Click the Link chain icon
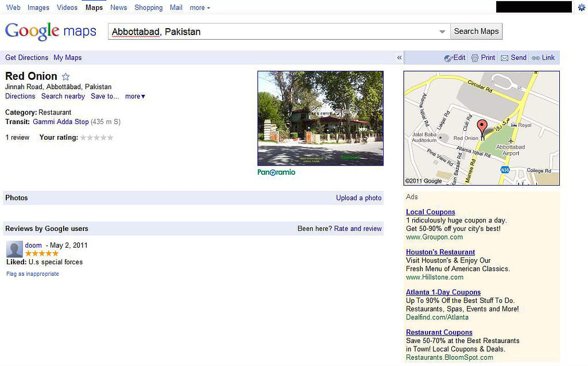 [x=536, y=58]
